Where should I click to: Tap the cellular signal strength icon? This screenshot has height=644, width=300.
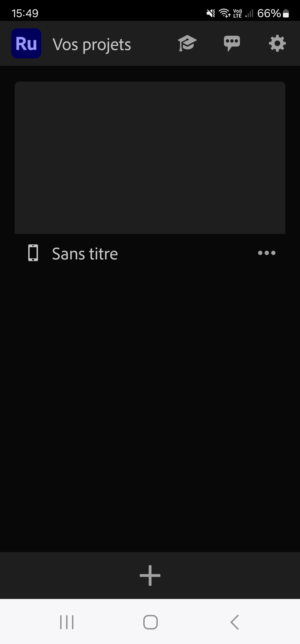click(x=249, y=13)
